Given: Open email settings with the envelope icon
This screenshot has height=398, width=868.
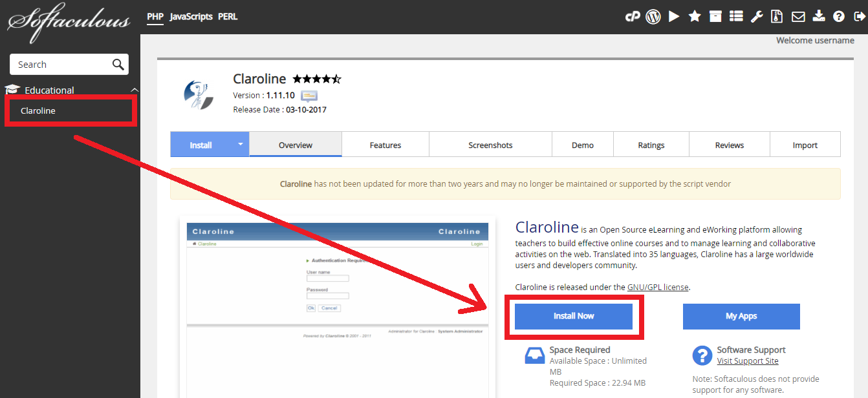Looking at the screenshot, I should coord(798,16).
